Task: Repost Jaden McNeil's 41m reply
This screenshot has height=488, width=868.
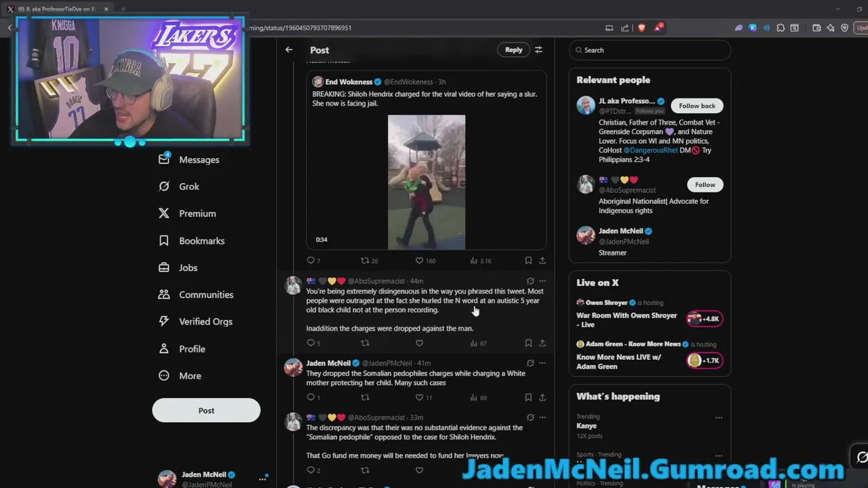Action: (365, 397)
